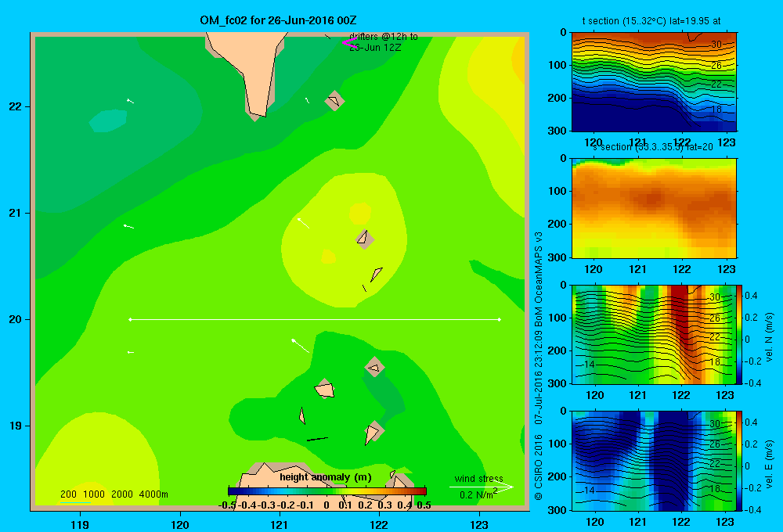
Task: Click the salinity section plot panel
Action: pyautogui.click(x=654, y=208)
